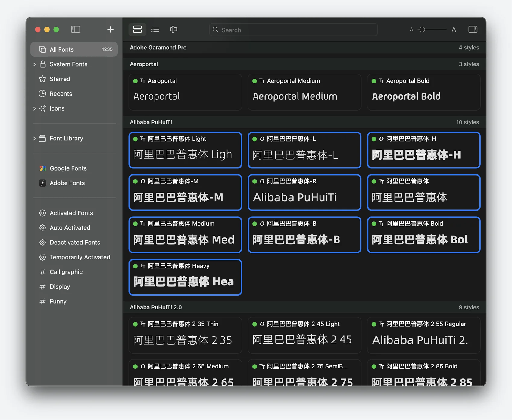
Task: Collapse the Alibaba PuHuiTi 2.0 family header
Action: (304, 307)
